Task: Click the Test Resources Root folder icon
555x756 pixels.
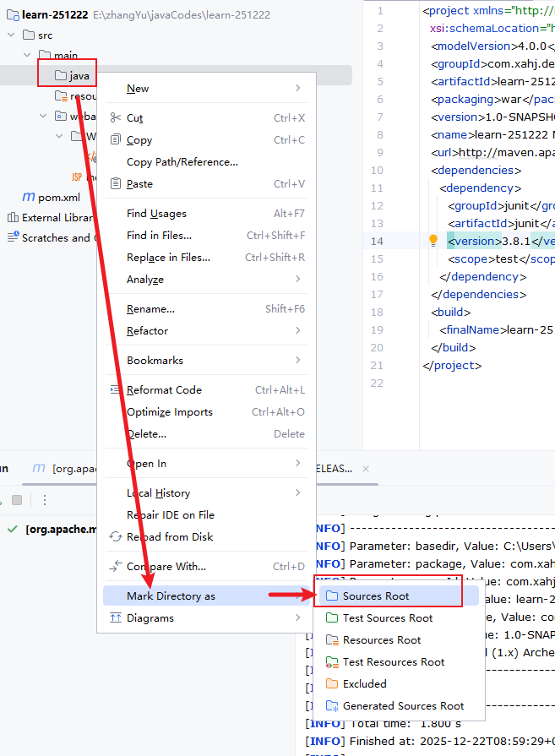Action: coord(332,662)
